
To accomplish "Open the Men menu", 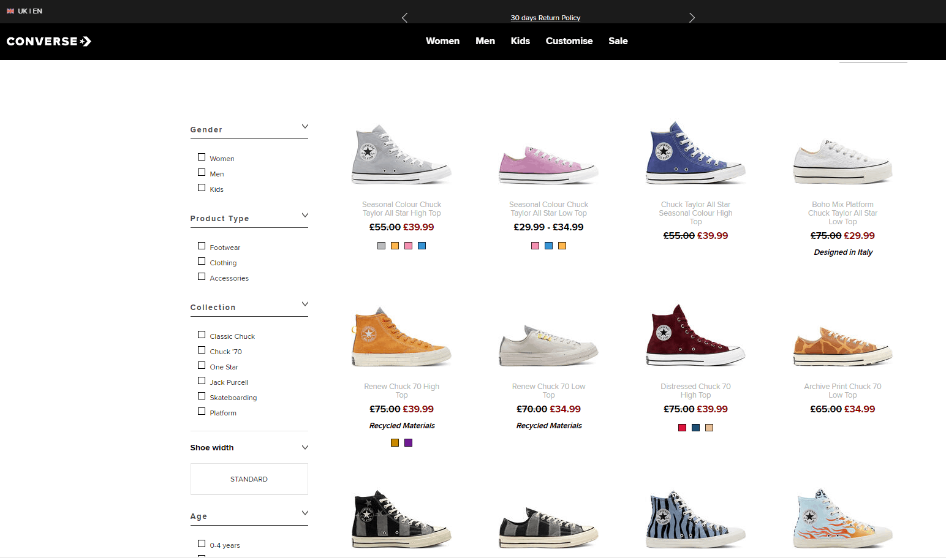I will pyautogui.click(x=485, y=41).
